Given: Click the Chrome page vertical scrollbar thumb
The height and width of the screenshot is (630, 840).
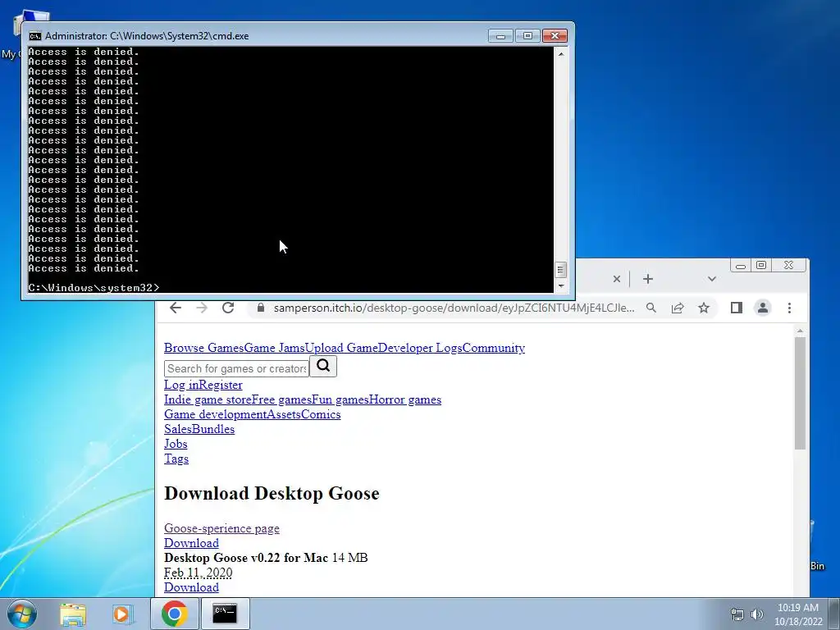Looking at the screenshot, I should [800, 393].
